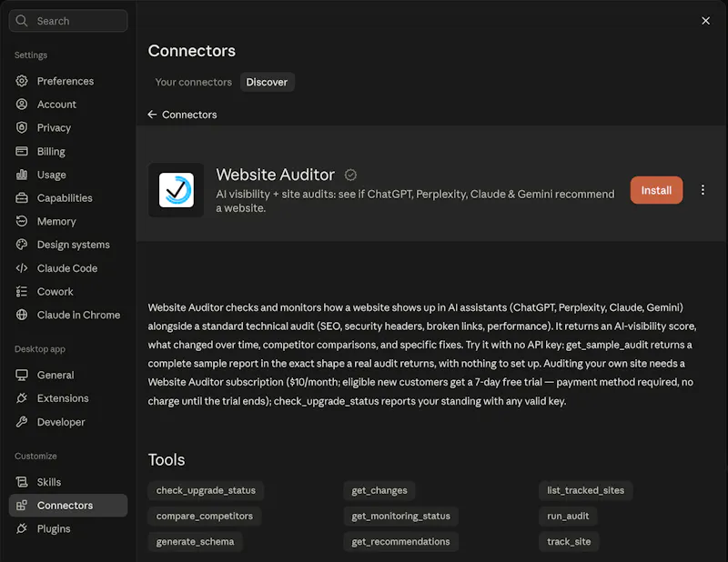Click the General monitor icon
This screenshot has height=562, width=728.
pos(21,375)
